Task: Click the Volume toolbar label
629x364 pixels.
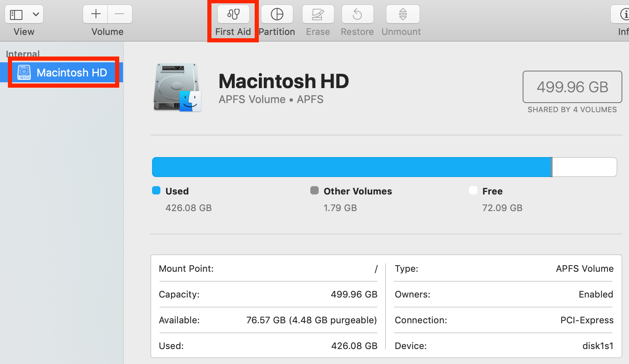Action: pos(108,32)
